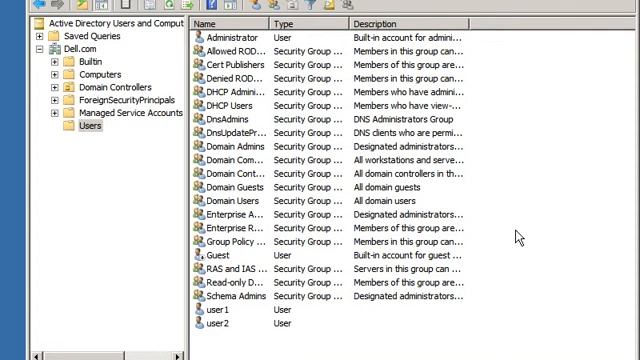Select the Enterprise R... row name
Viewport: 640px width, 360px height.
tap(235, 228)
